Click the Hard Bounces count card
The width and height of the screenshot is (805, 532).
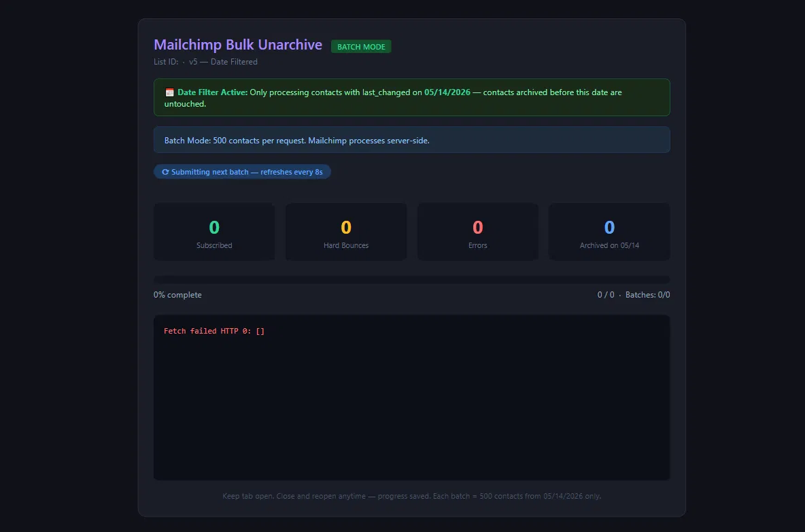[346, 232]
